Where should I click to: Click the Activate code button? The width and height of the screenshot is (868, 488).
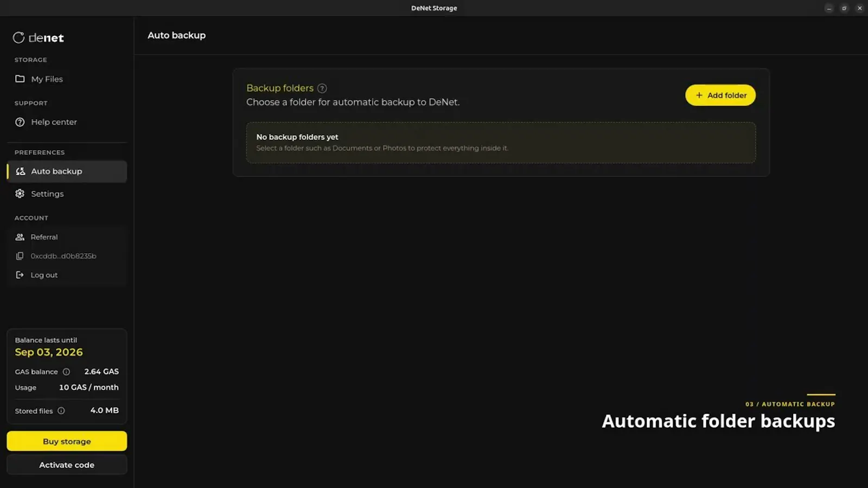(67, 465)
